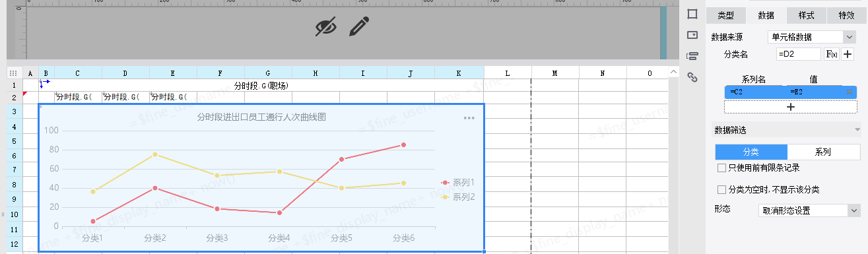Click the square cell element sidebar icon

tap(692, 14)
